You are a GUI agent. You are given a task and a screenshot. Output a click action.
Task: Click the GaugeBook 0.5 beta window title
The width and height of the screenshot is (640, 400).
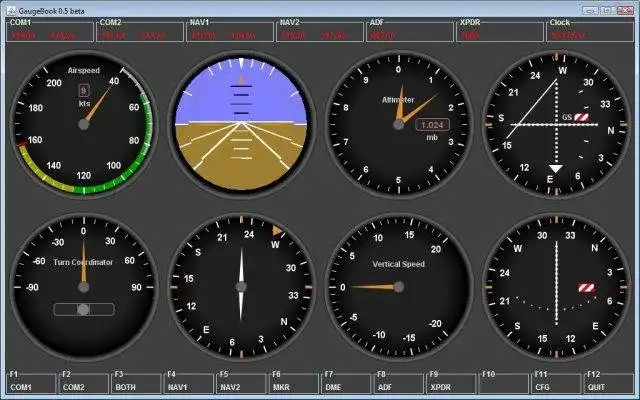51,11
